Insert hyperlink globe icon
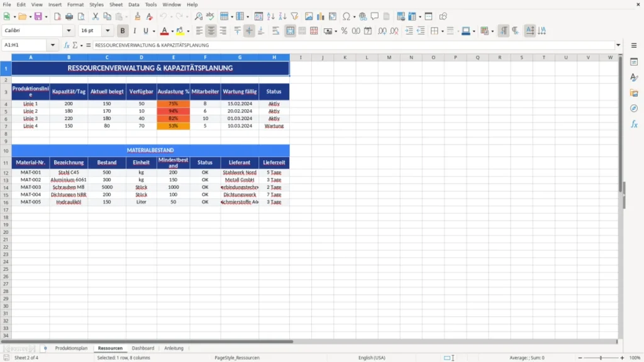The height and width of the screenshot is (362, 644). click(363, 16)
